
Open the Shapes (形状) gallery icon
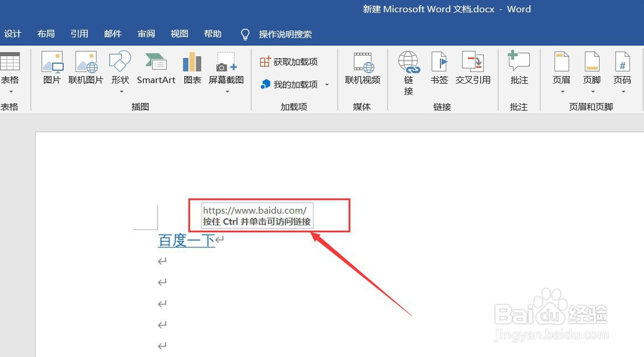(120, 62)
